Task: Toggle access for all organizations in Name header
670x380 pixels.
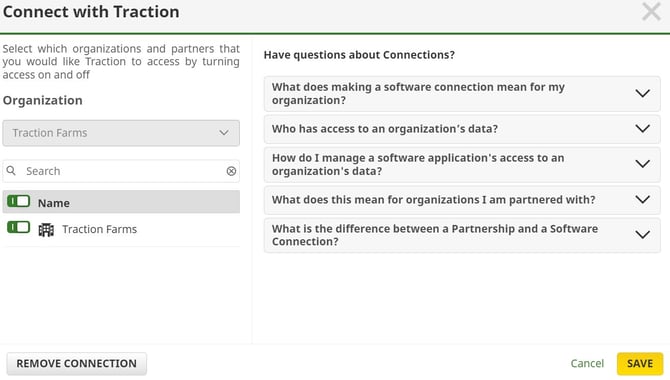Action: (18, 201)
